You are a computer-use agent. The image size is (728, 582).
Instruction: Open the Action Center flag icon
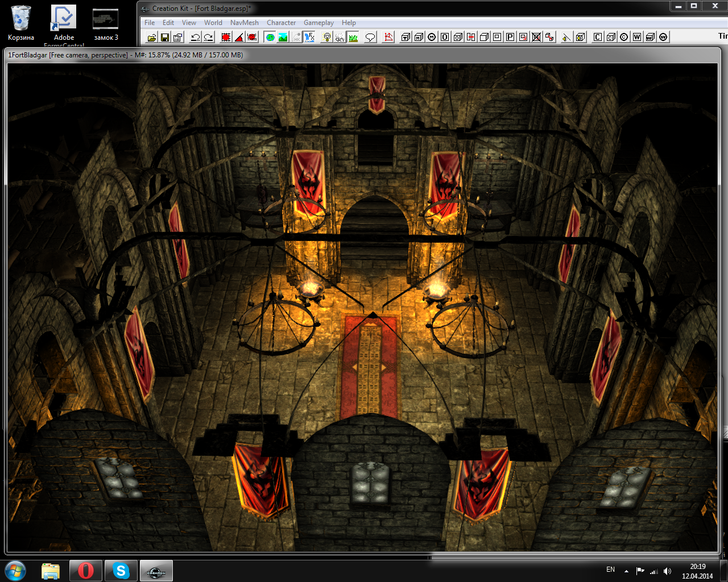click(640, 571)
